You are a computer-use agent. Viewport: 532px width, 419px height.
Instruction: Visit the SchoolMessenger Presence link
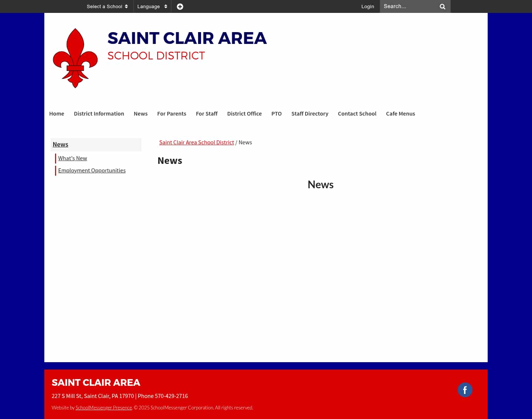tap(103, 408)
